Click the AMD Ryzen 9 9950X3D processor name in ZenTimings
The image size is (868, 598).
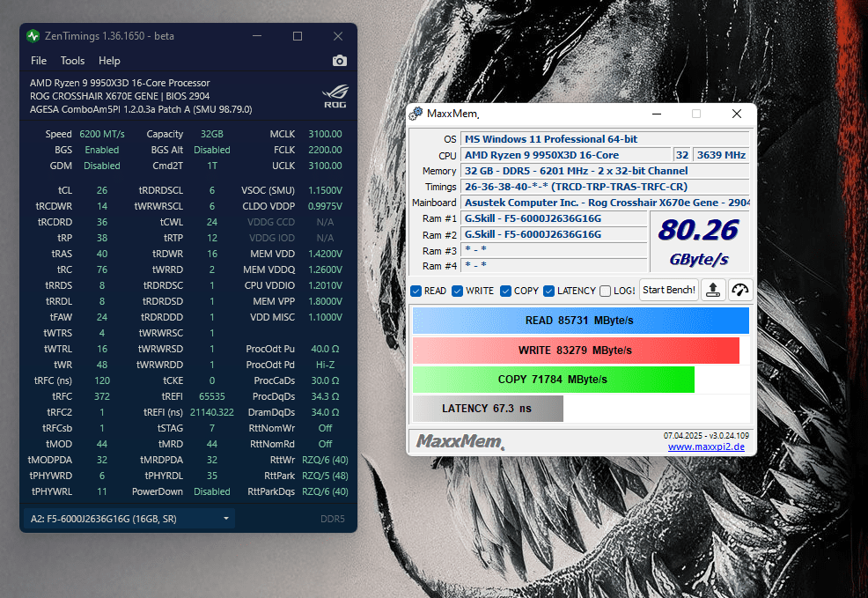120,83
